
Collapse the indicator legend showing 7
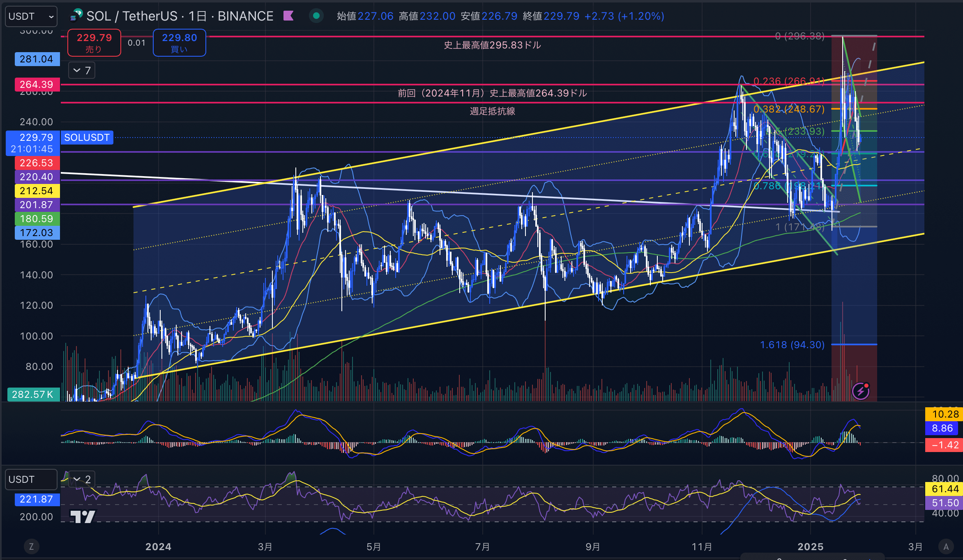tap(82, 71)
